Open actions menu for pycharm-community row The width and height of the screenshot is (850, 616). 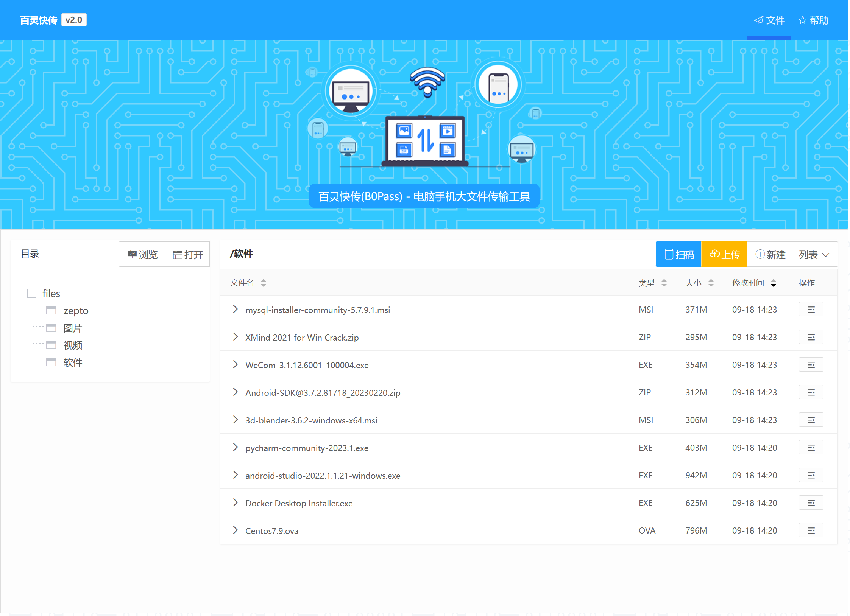tap(811, 448)
